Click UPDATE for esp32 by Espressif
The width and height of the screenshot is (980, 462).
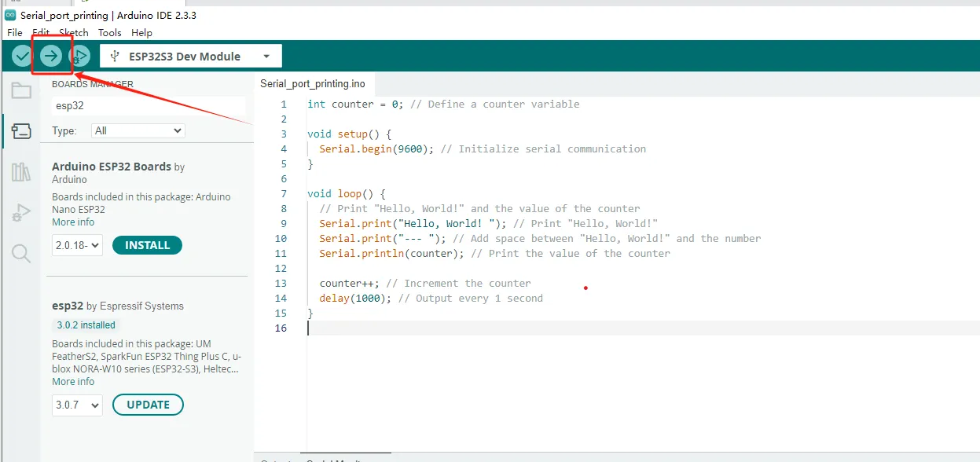(149, 405)
